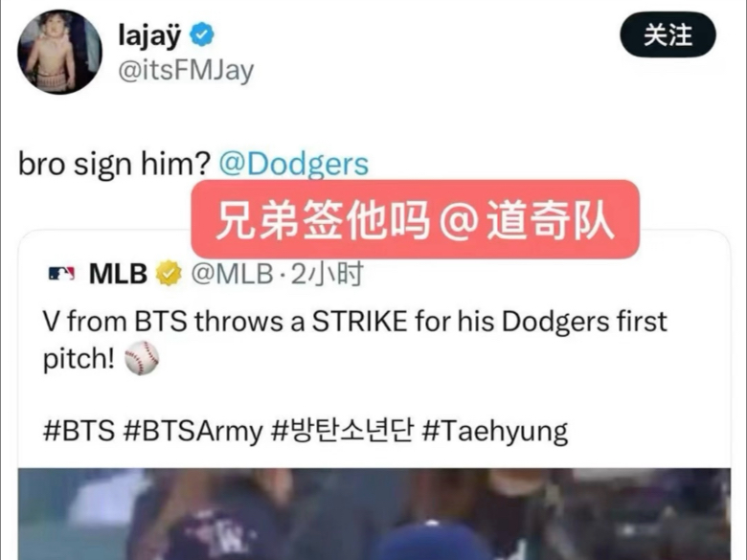Open the MLB display name in quoted tweet
The height and width of the screenshot is (560, 747).
pyautogui.click(x=118, y=274)
